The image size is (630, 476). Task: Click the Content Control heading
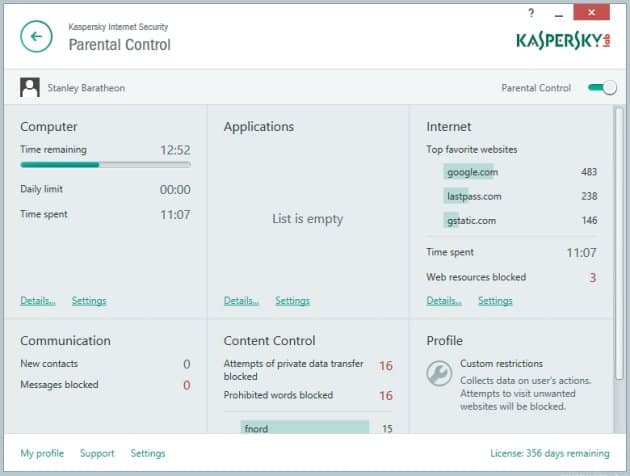click(x=269, y=341)
